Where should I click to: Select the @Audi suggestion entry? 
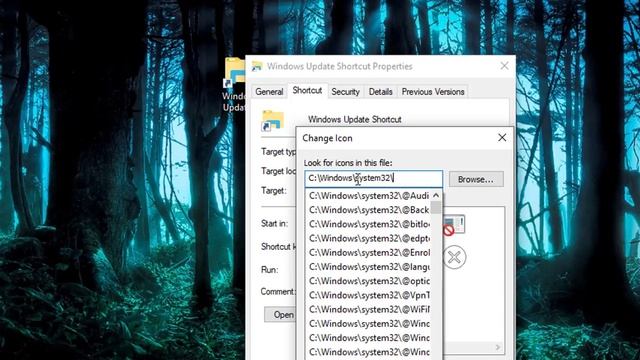click(x=369, y=196)
